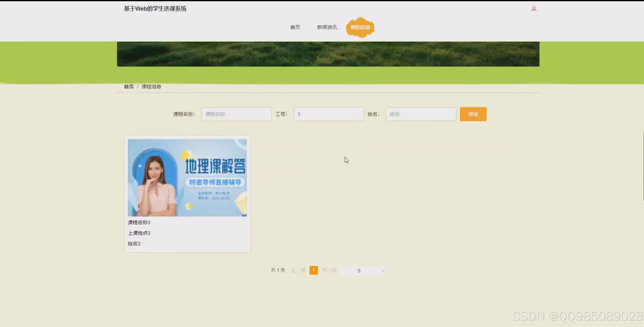Open the 首页 breadcrumb link
The image size is (644, 327).
(128, 86)
